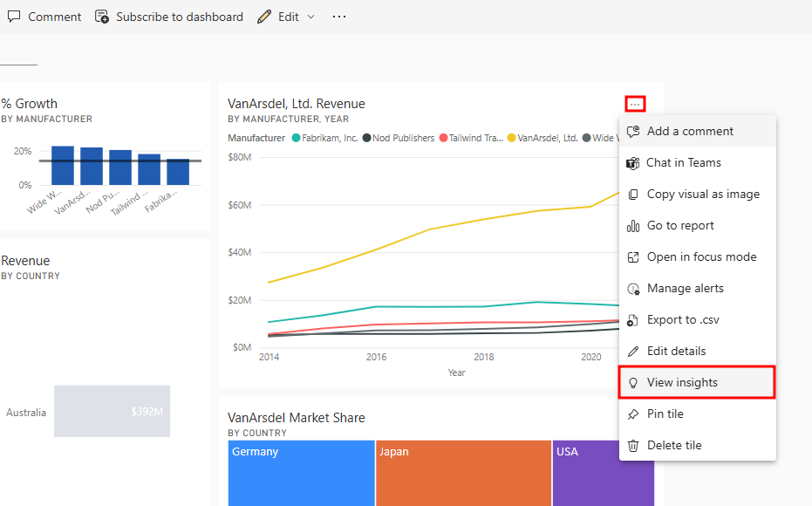Viewport: 812px width, 506px height.
Task: Click the Edit button label
Action: (x=289, y=17)
